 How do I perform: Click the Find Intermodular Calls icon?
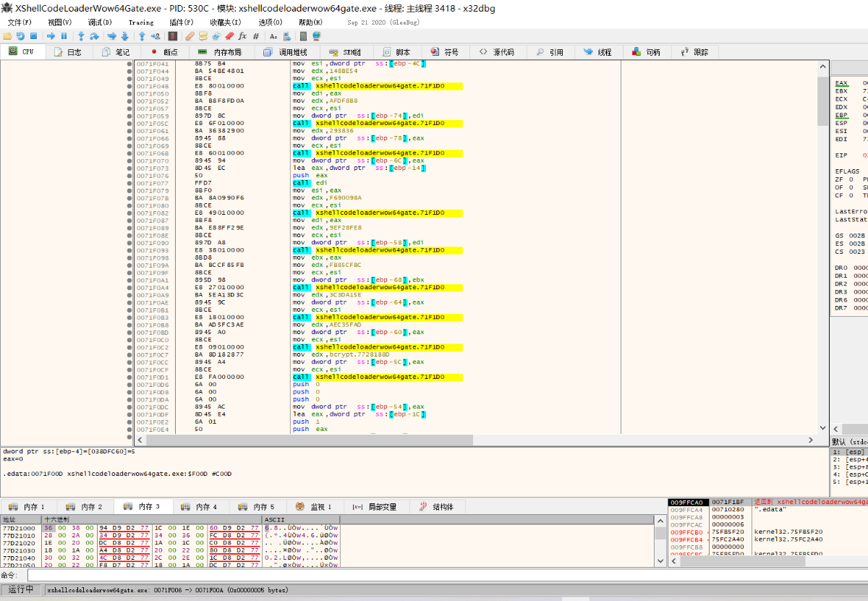pyautogui.click(x=287, y=36)
